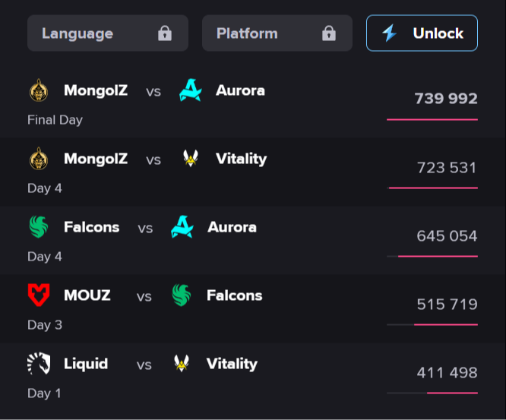Click the lock icon on Language filter
This screenshot has width=506, height=420.
coord(164,33)
